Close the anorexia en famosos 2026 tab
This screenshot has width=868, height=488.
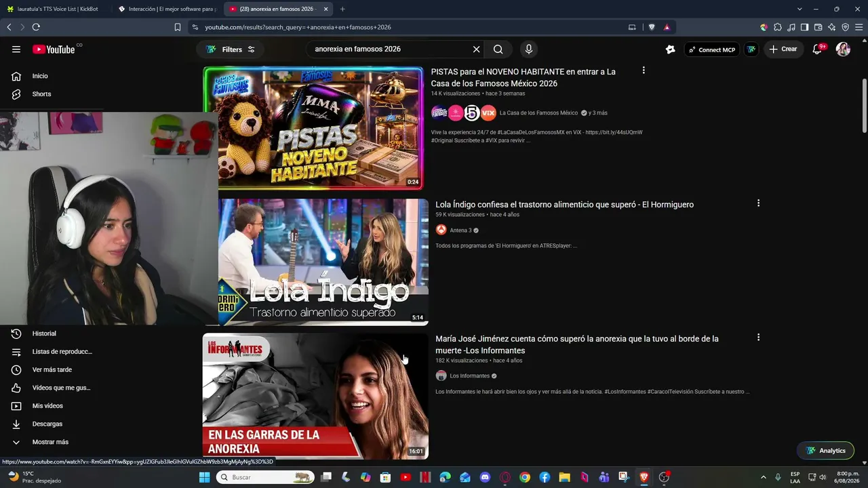tap(326, 9)
